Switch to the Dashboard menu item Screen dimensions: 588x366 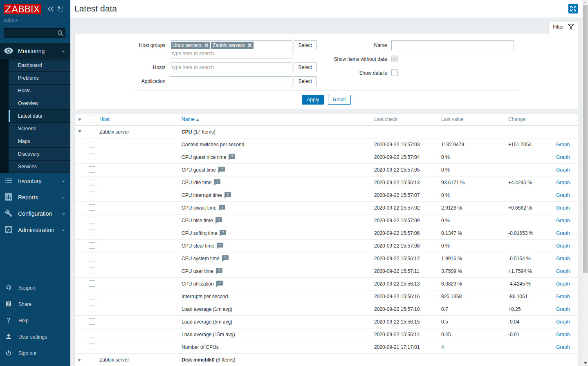(x=30, y=65)
